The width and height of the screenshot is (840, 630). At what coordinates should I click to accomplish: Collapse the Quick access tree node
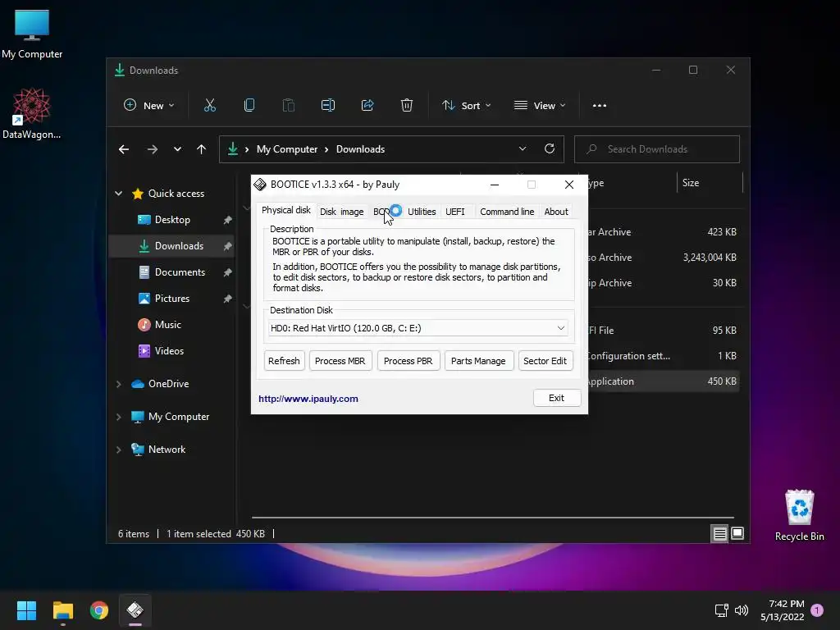pos(118,194)
